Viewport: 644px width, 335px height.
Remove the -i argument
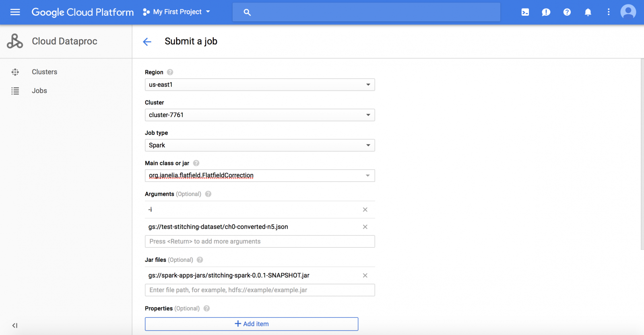[365, 210]
